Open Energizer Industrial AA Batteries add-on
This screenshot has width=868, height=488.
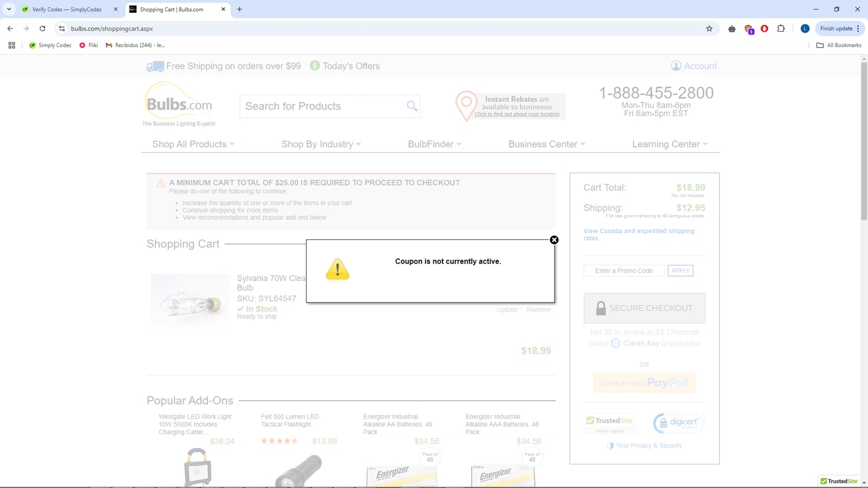pos(398,424)
